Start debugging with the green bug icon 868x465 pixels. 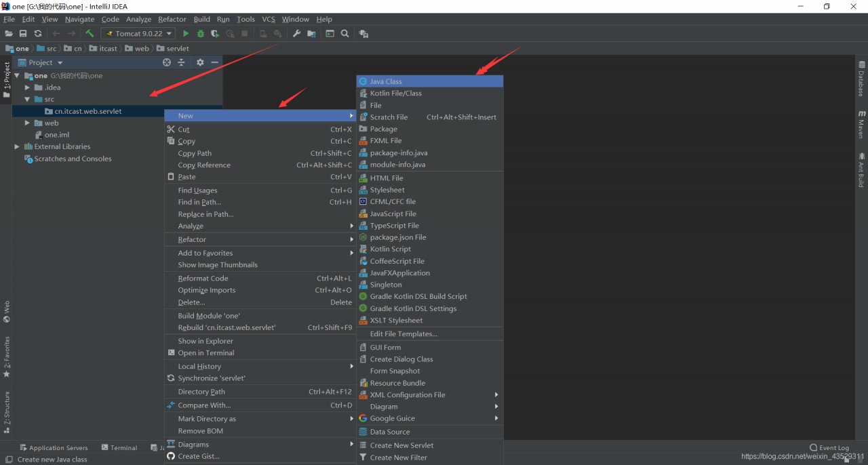tap(201, 33)
